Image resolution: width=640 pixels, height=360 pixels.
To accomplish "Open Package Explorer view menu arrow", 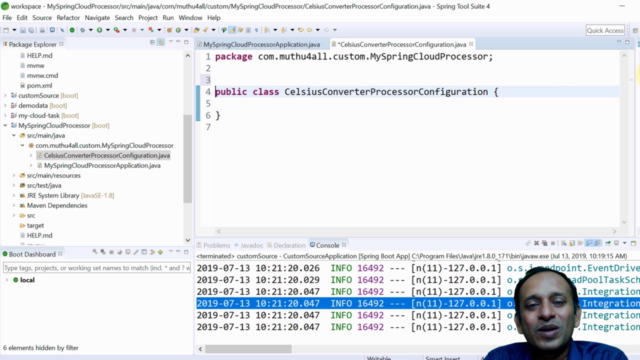I will point(171,42).
